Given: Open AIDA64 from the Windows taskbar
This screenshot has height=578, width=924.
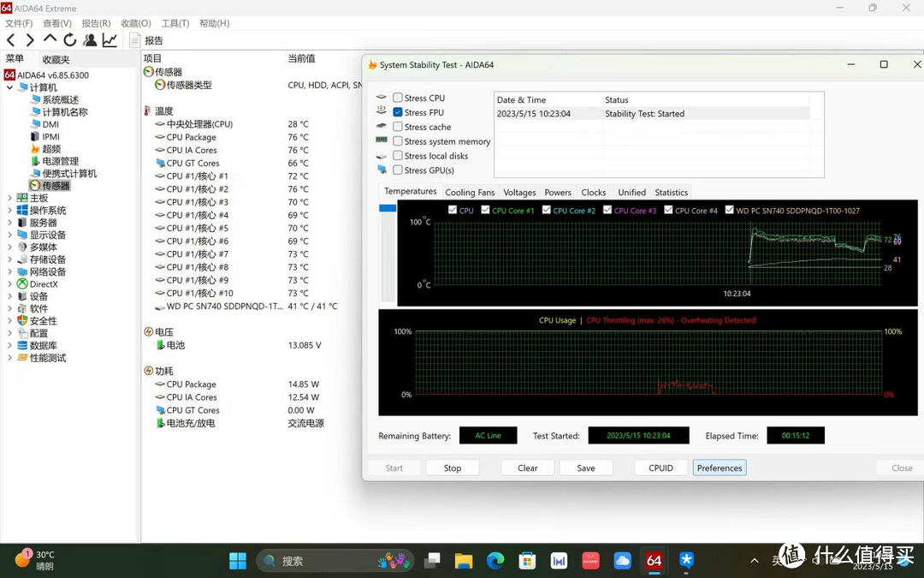Looking at the screenshot, I should point(654,561).
